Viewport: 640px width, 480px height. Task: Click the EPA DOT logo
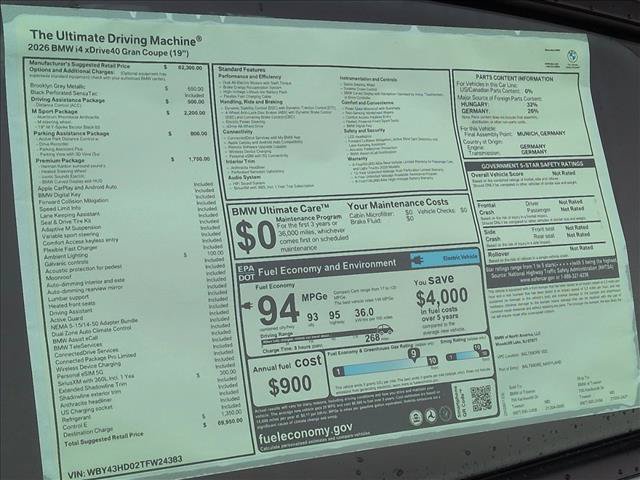(x=246, y=273)
